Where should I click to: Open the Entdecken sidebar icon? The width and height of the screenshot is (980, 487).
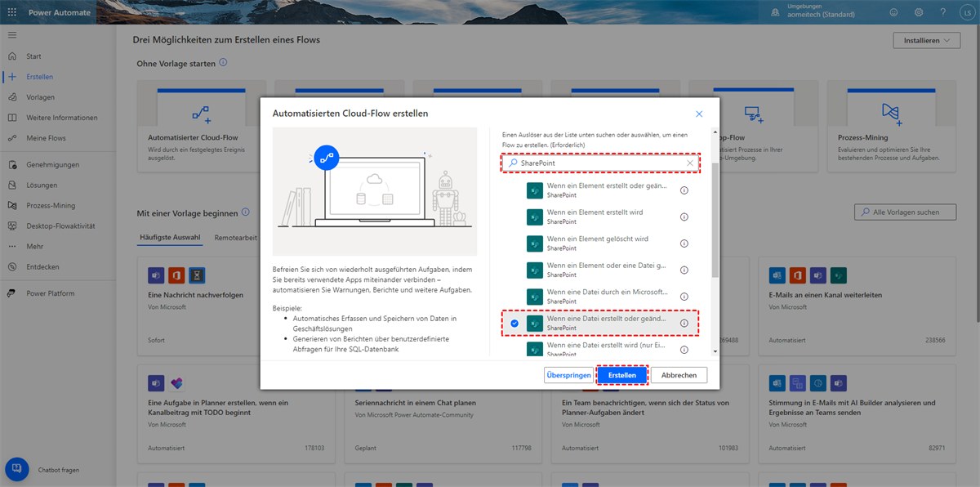(x=11, y=267)
